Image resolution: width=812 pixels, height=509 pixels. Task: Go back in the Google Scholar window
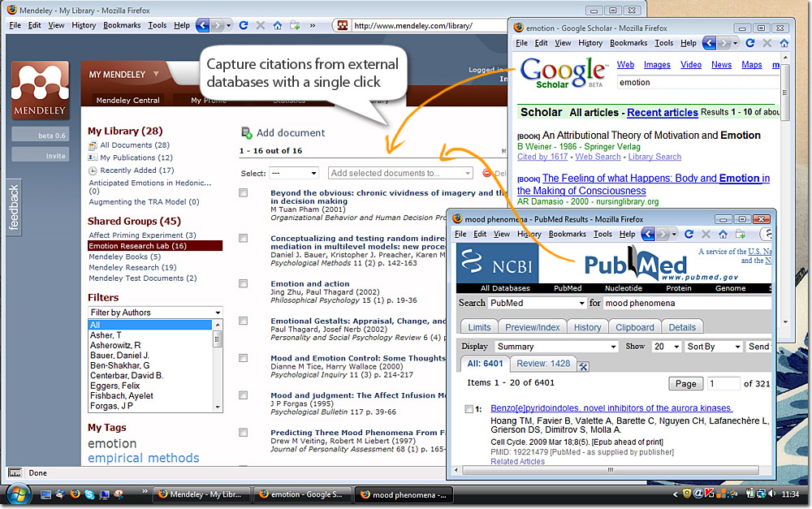[709, 43]
